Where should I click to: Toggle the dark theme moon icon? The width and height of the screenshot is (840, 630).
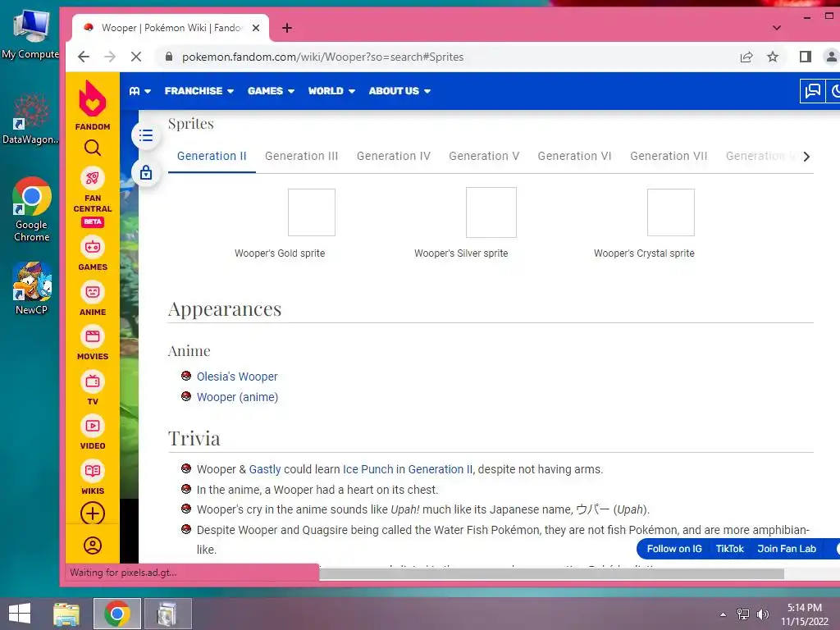pos(833,91)
